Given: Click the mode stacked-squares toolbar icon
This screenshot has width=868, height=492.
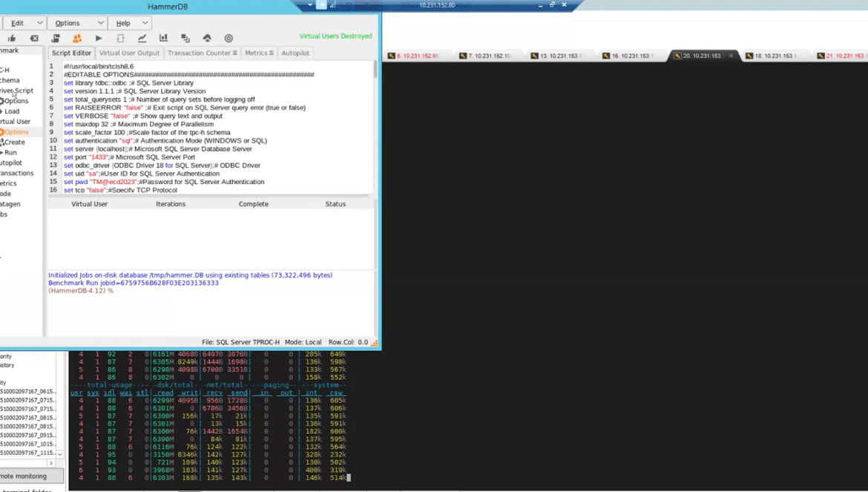Looking at the screenshot, I should click(185, 38).
